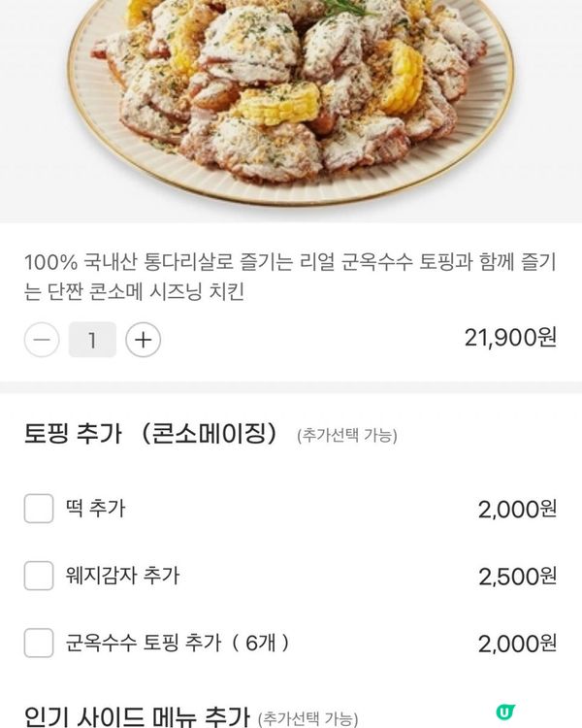Tap the 인기 사이드 메뉴 추가 header
Screen dimensions: 582x728
point(136,716)
